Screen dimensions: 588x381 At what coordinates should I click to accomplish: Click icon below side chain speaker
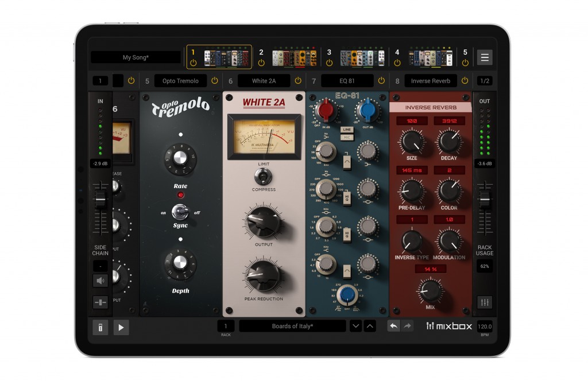(100, 302)
